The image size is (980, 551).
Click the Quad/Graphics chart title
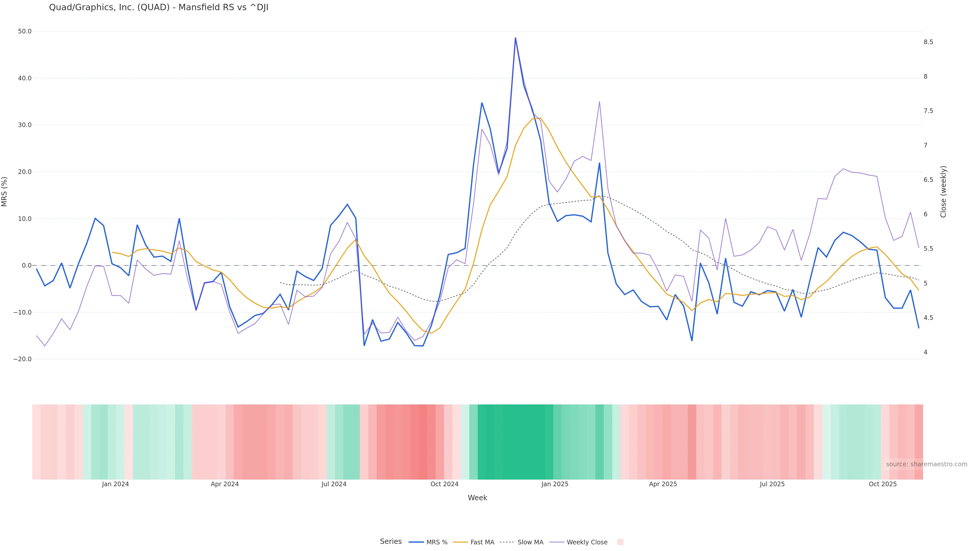(159, 8)
